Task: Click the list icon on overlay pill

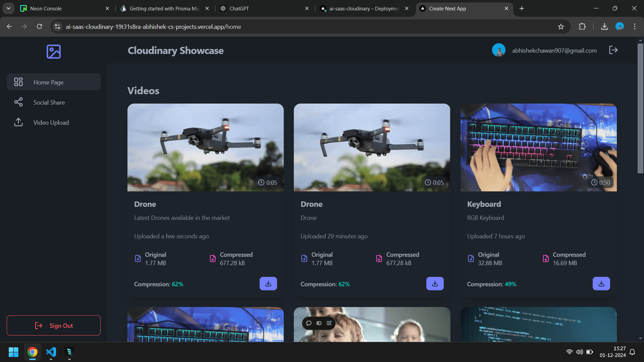Action: point(329,323)
